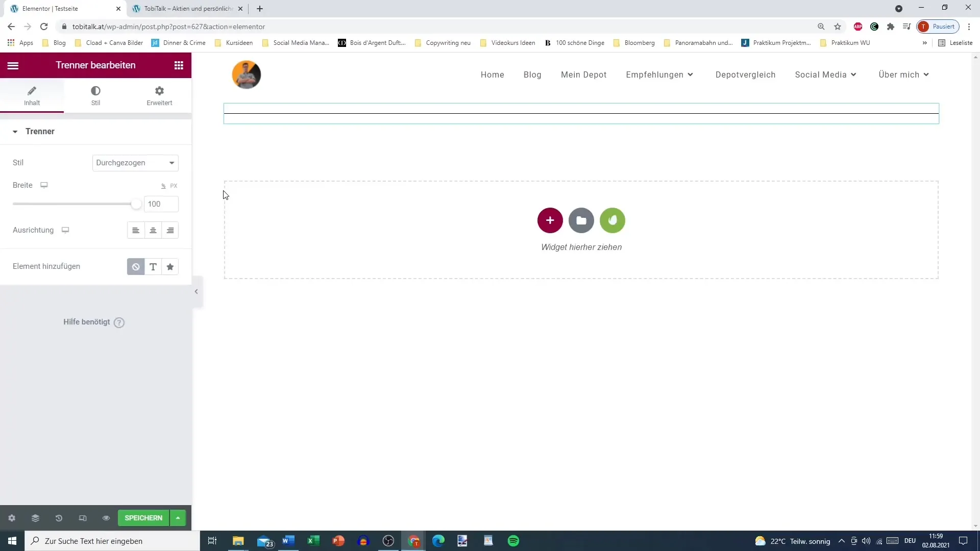Open Hilfe benötigt help link
The image size is (980, 551).
(x=94, y=322)
